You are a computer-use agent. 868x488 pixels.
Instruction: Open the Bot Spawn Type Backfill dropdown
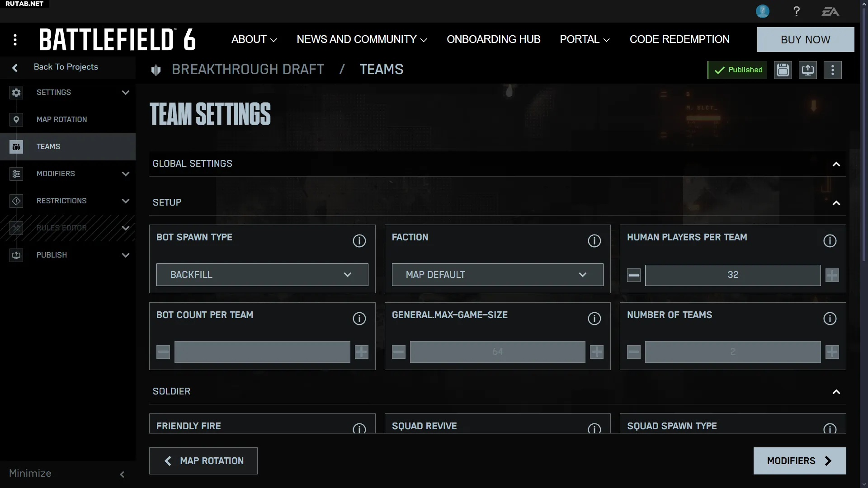pyautogui.click(x=262, y=275)
